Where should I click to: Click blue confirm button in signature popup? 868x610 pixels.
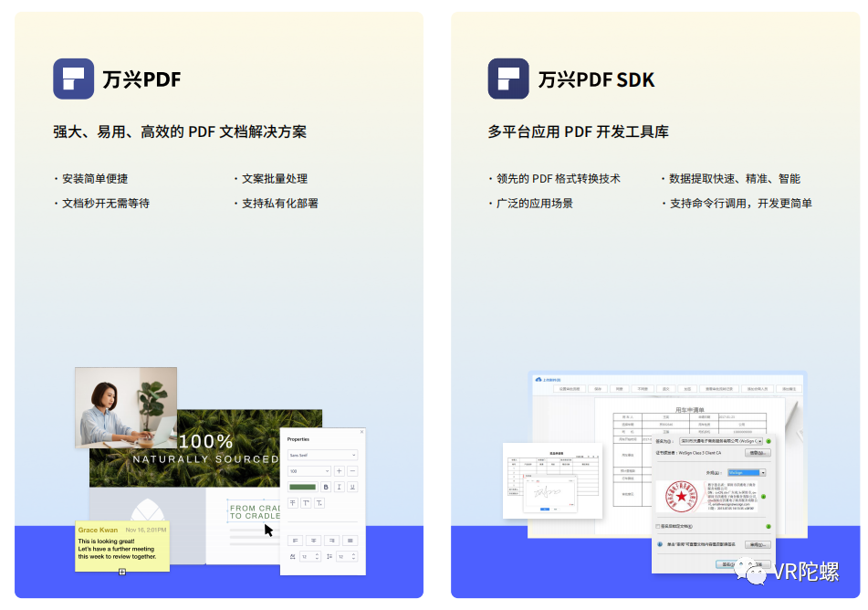545,510
